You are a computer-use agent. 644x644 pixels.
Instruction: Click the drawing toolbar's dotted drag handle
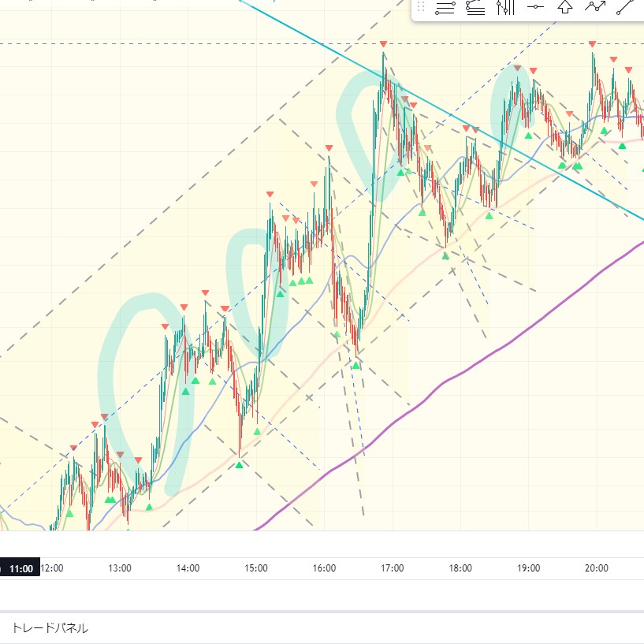coord(421,8)
